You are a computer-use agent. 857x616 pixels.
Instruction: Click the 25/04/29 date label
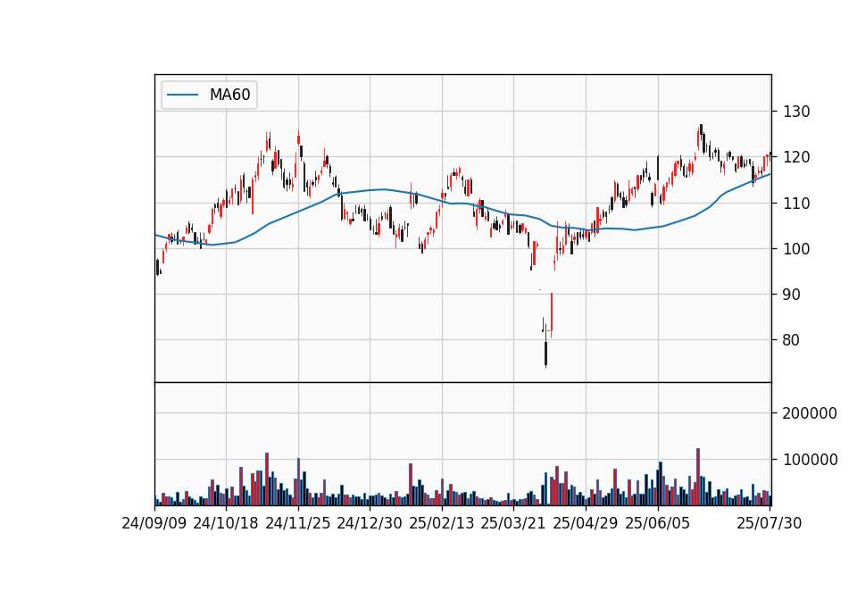(586, 523)
